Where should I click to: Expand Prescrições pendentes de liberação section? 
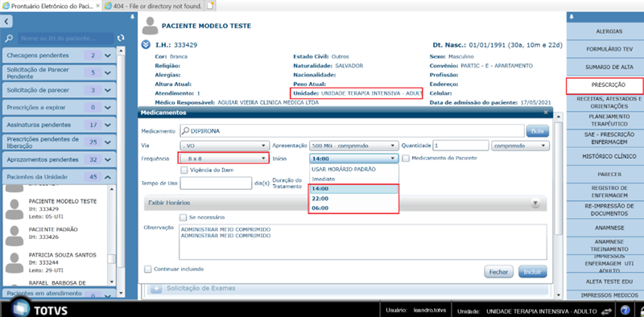point(108,142)
